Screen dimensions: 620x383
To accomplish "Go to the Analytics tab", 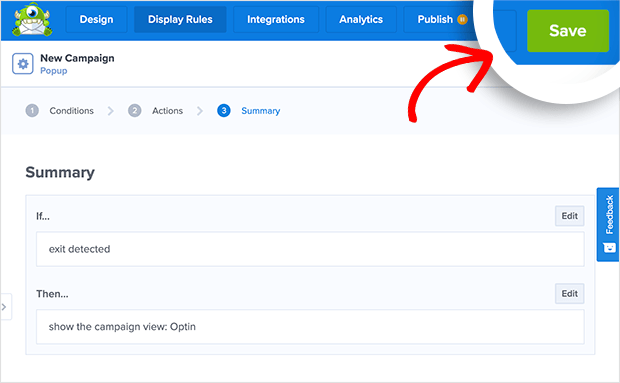I will [x=361, y=19].
